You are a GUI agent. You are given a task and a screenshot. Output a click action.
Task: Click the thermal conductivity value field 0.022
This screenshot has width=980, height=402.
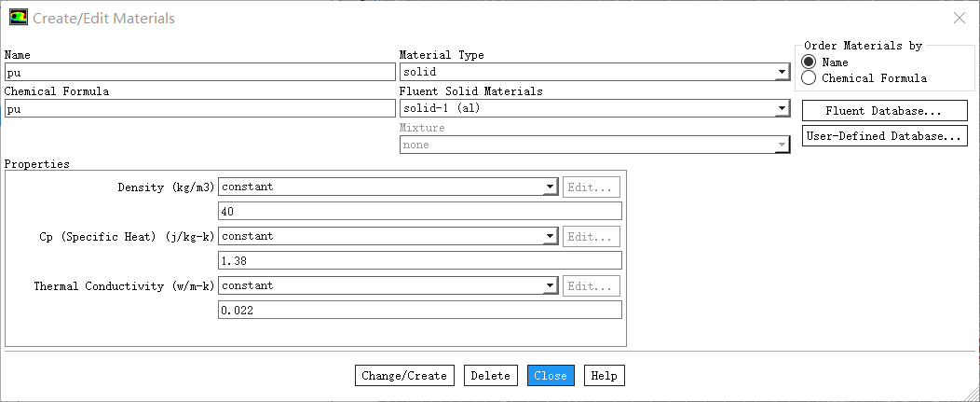(419, 310)
